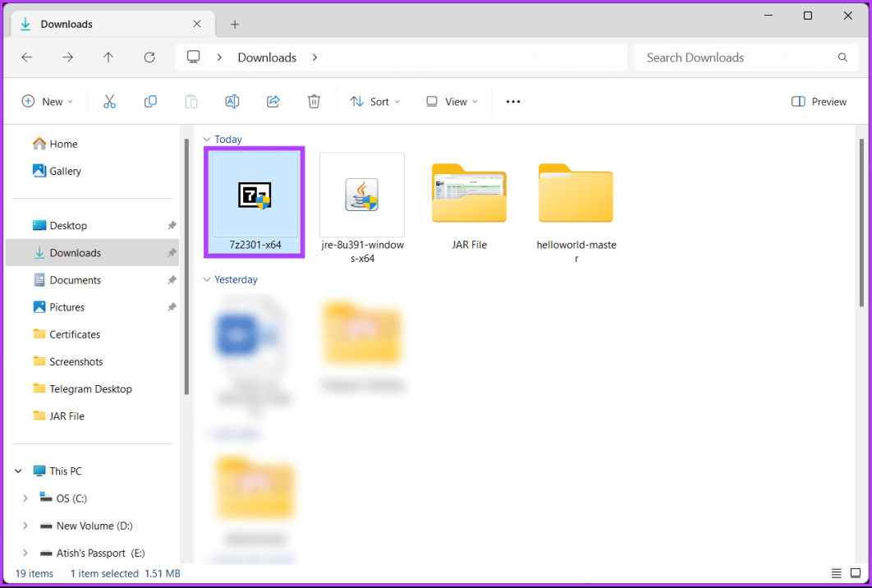Switch to details view icon in status bar
872x588 pixels.
point(836,573)
